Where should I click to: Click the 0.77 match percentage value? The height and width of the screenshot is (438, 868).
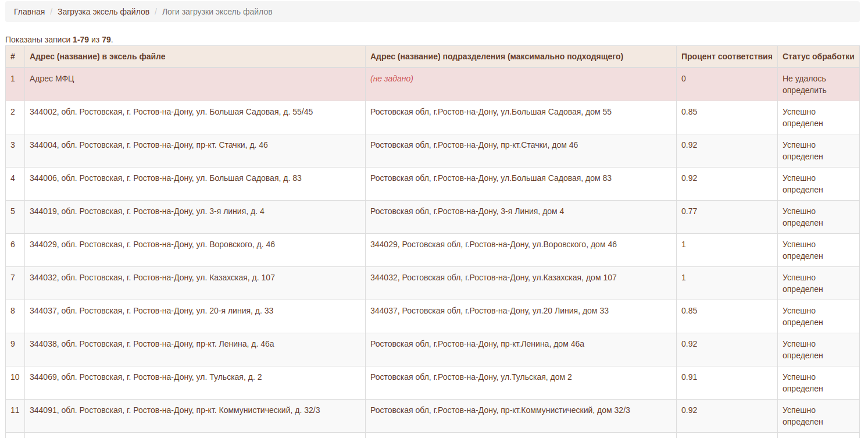(689, 211)
